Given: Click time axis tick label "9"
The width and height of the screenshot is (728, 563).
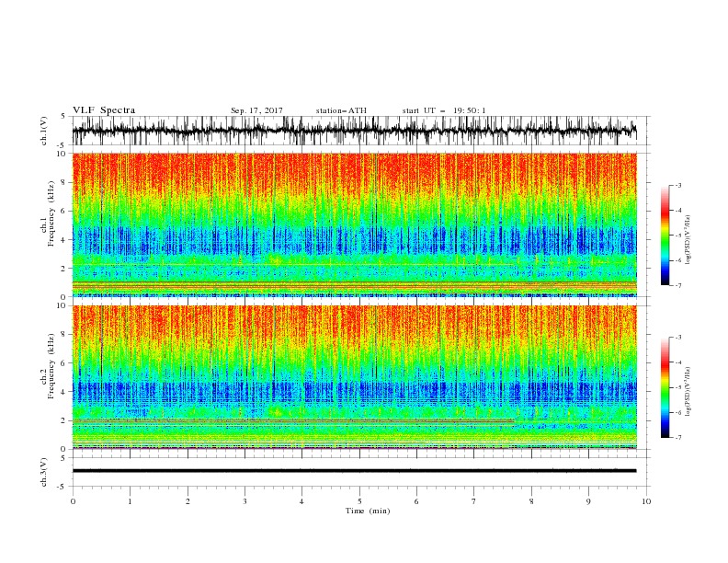Looking at the screenshot, I should point(588,501).
